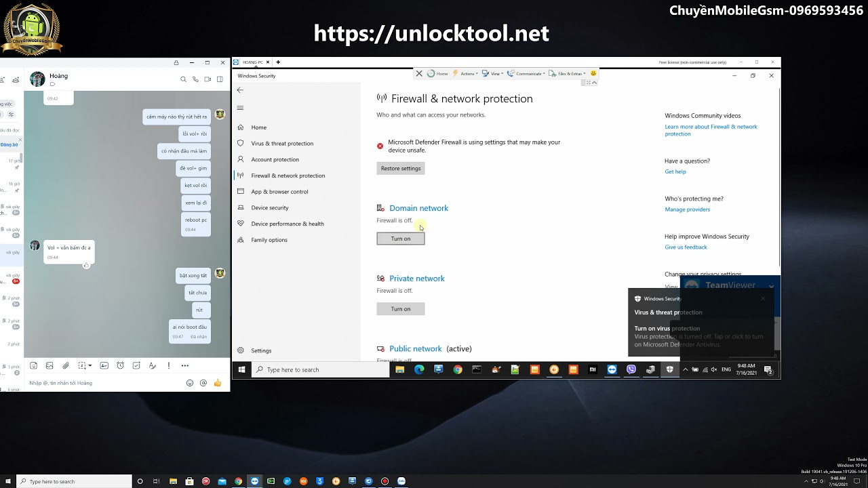Toggle the chat info side panel
This screenshot has width=868, height=488.
220,79
